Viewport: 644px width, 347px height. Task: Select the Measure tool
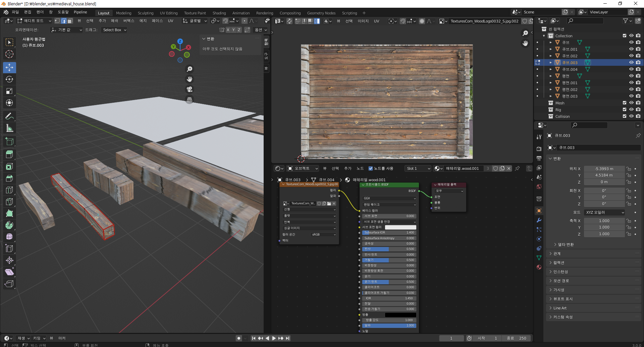(x=9, y=128)
